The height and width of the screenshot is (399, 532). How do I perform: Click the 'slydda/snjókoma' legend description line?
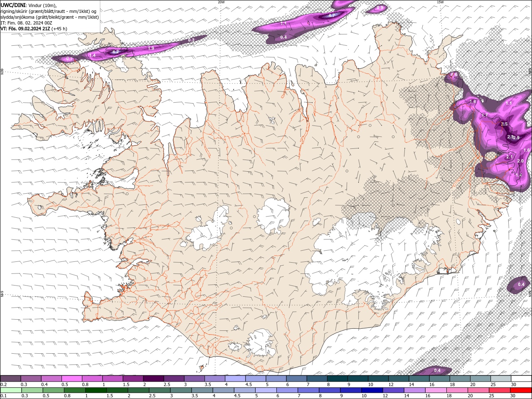49,17
